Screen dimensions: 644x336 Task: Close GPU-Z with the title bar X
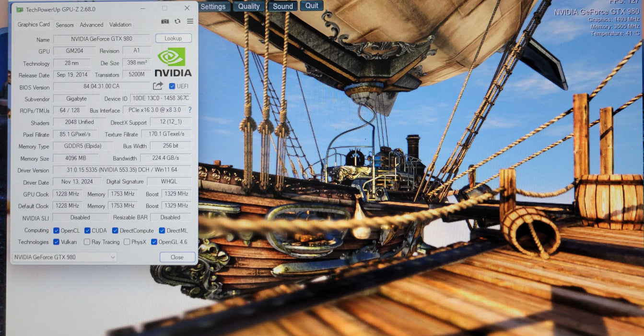point(187,9)
